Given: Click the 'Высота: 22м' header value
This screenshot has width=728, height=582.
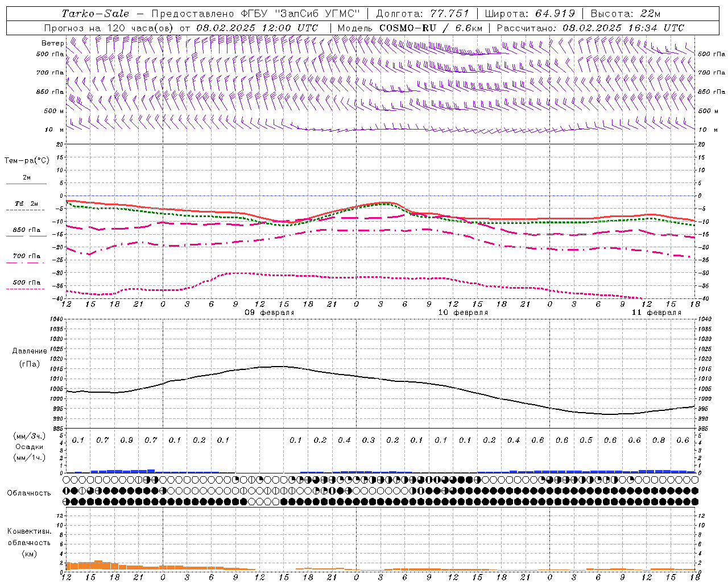Looking at the screenshot, I should [626, 14].
